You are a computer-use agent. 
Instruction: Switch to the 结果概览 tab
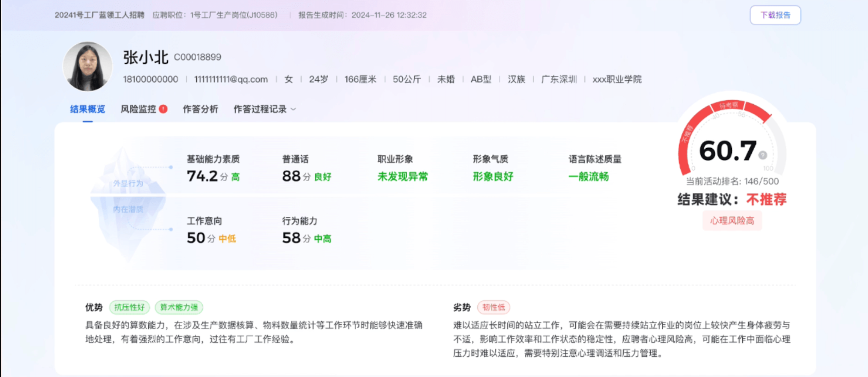pos(87,109)
